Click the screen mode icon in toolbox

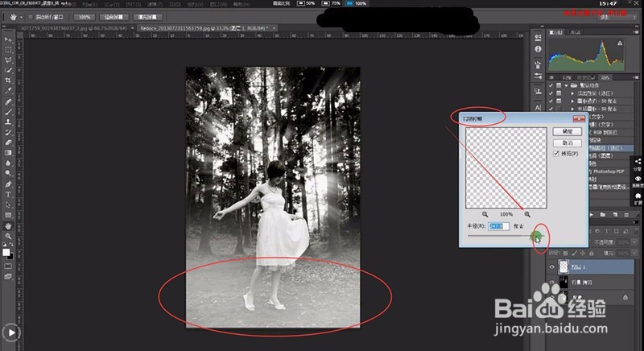(x=8, y=276)
